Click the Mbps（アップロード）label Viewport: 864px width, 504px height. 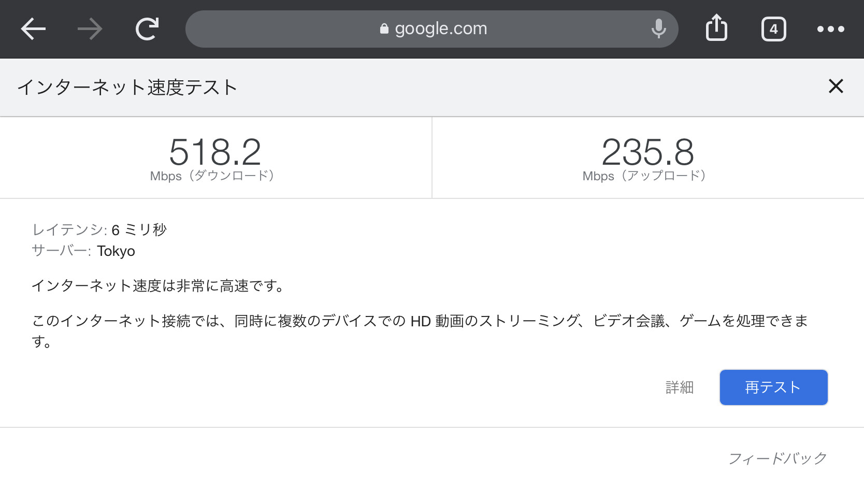(644, 176)
